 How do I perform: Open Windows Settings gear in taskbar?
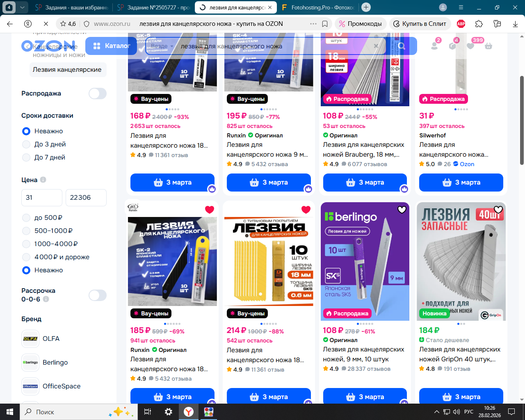pos(168,412)
